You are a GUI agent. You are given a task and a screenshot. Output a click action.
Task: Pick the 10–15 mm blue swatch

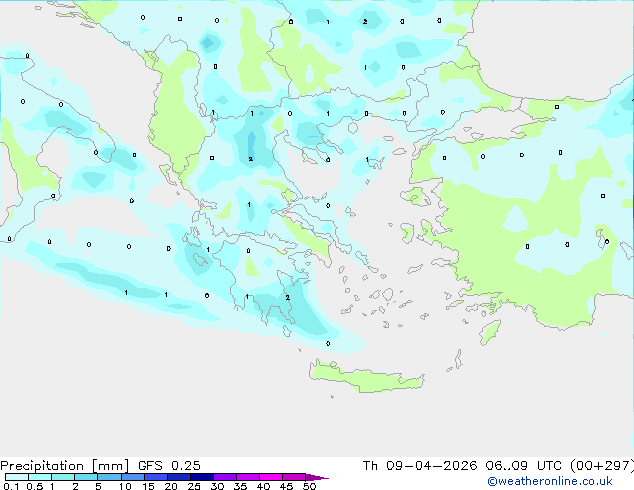[x=132, y=477]
